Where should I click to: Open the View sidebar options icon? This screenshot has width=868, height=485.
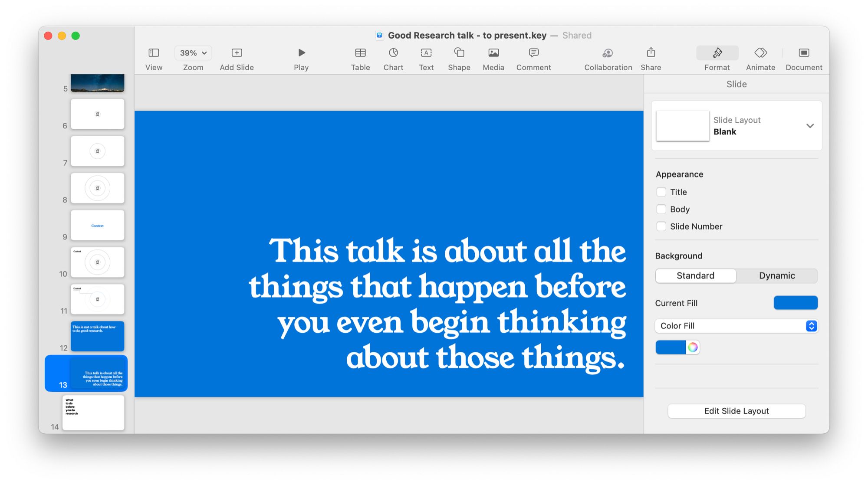point(154,53)
